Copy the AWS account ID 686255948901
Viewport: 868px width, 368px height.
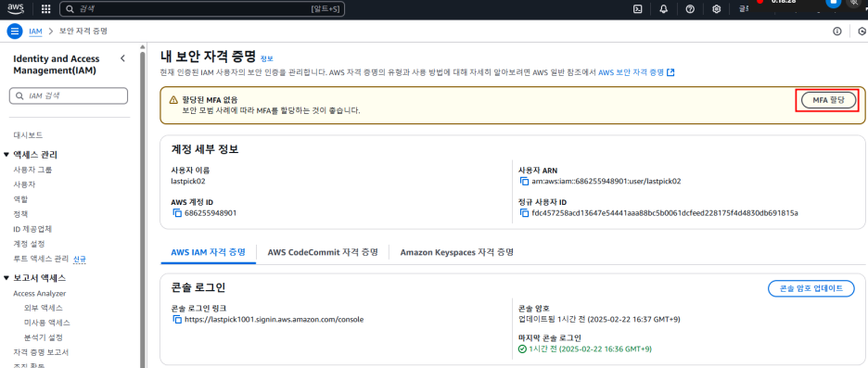point(177,212)
